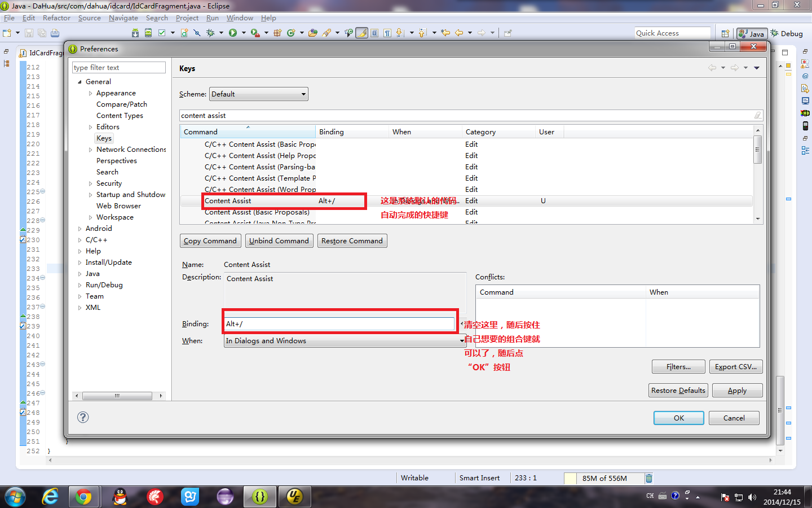Open the Android SDK Manager icon
This screenshot has height=508, width=812.
click(x=135, y=33)
